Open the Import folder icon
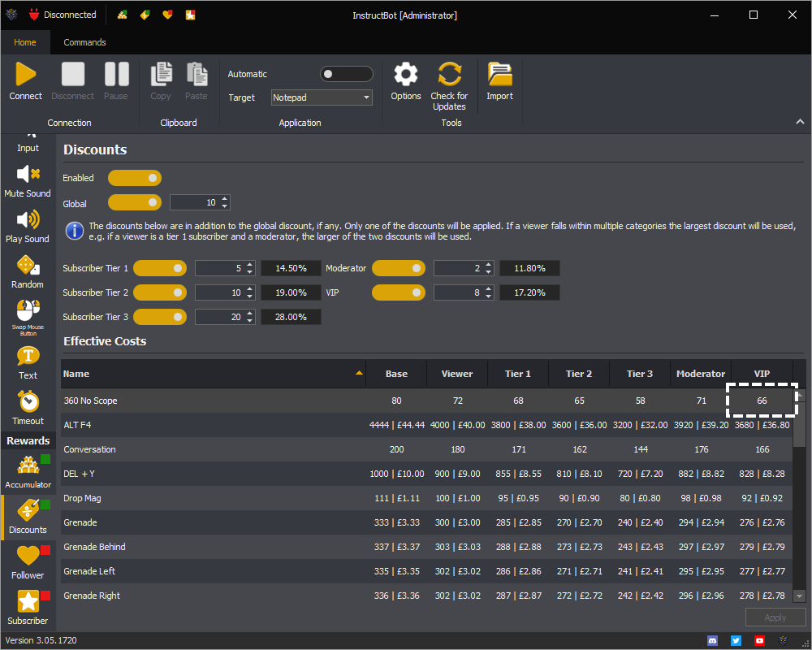The image size is (812, 650). point(499,74)
